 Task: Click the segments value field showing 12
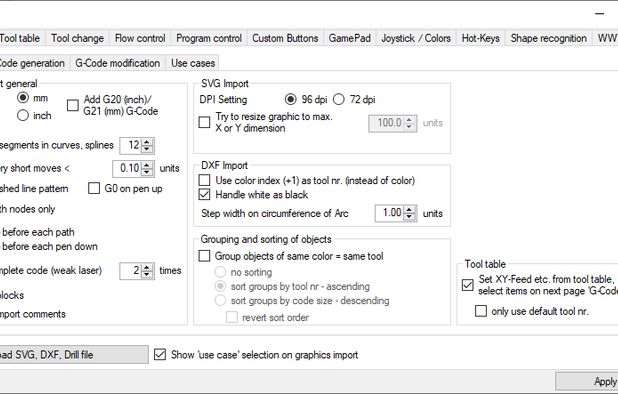tap(131, 145)
